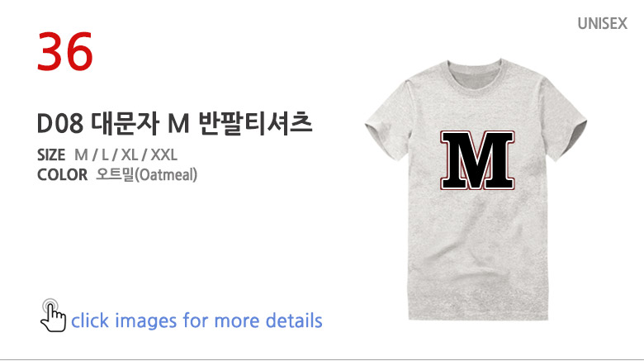Screen dimensions: 644x361
Task: Open the "click images for more details" link
Action: click(197, 321)
